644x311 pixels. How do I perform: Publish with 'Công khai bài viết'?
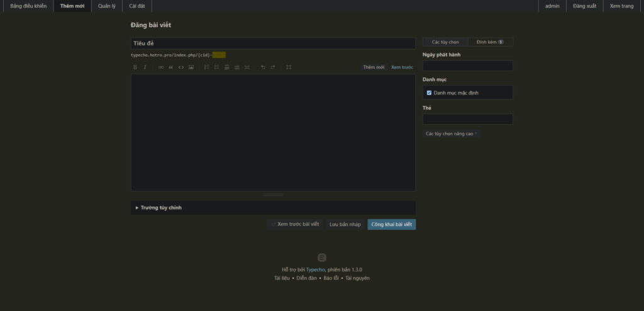tap(391, 224)
